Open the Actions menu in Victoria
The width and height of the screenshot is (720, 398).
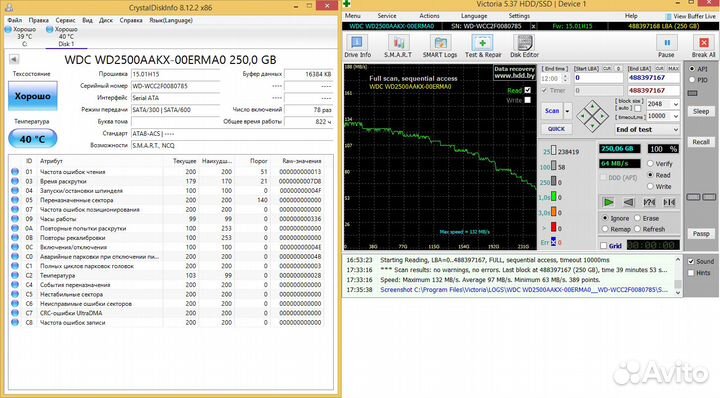pyautogui.click(x=429, y=16)
